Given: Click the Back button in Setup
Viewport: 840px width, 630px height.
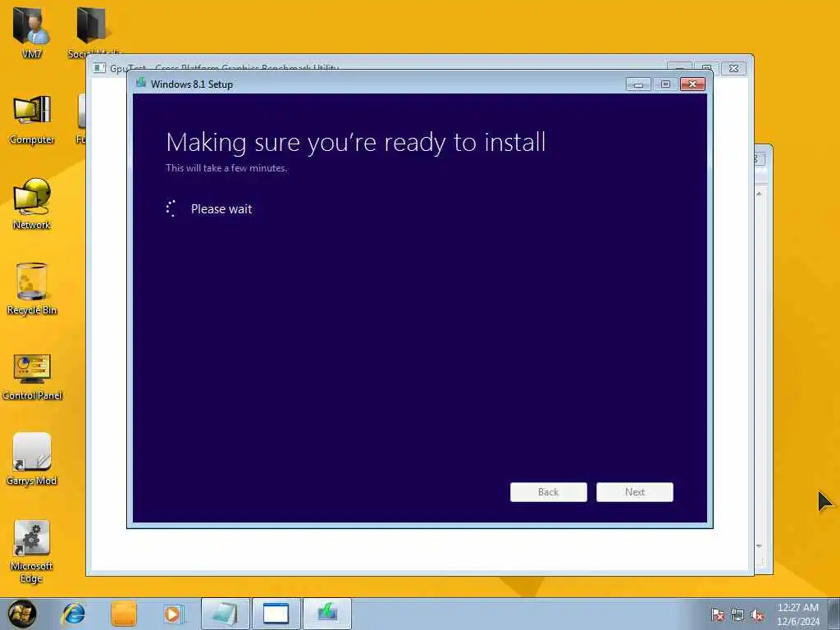Looking at the screenshot, I should click(549, 492).
